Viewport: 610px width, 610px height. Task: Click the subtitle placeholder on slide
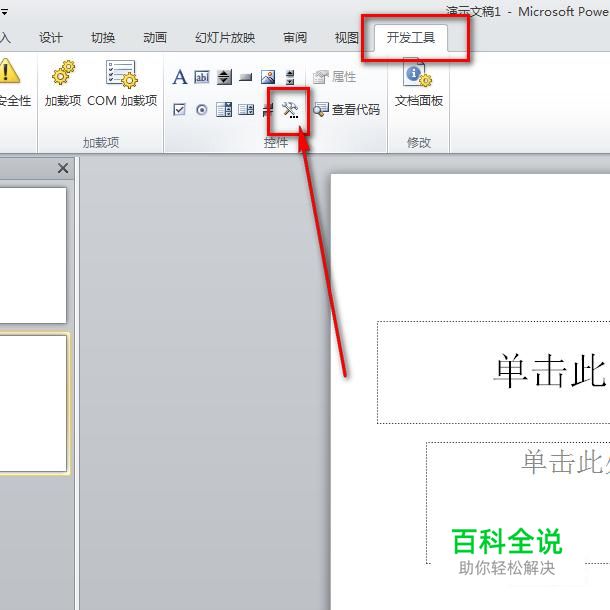click(518, 503)
